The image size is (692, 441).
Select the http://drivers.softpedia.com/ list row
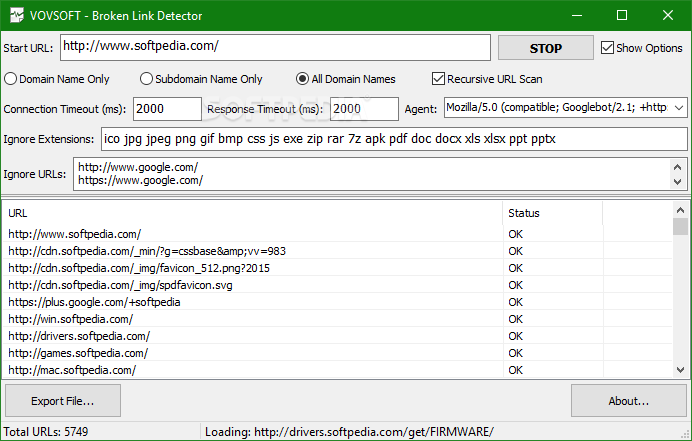click(338, 336)
